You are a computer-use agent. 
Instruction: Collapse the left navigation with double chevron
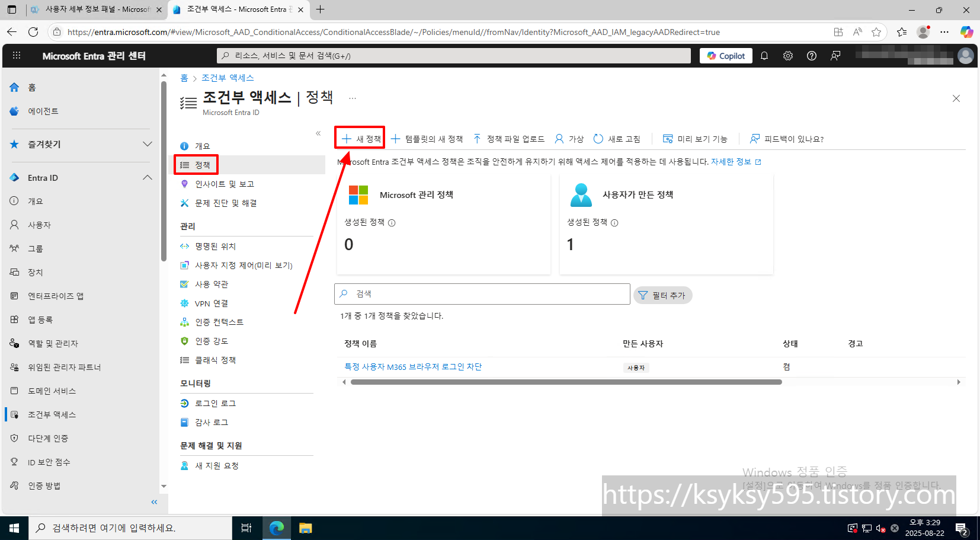(154, 502)
